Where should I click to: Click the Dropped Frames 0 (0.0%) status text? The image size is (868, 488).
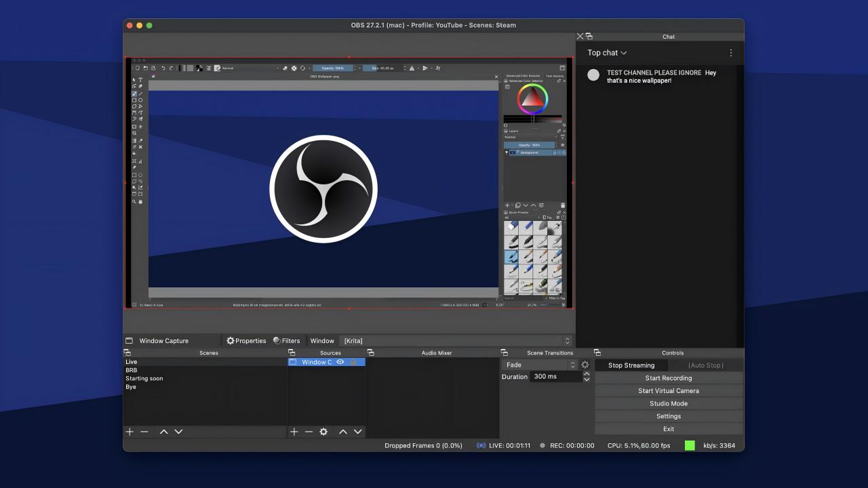(423, 445)
